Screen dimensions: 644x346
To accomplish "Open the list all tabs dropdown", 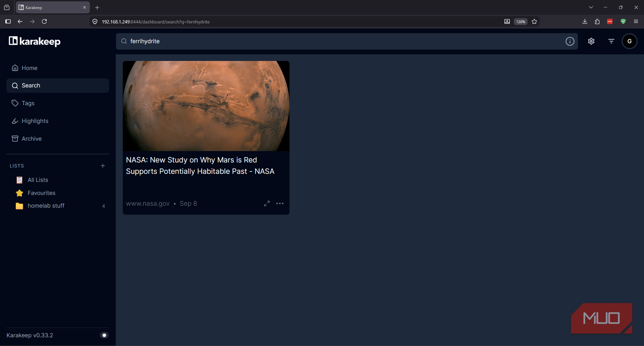I will pyautogui.click(x=591, y=7).
